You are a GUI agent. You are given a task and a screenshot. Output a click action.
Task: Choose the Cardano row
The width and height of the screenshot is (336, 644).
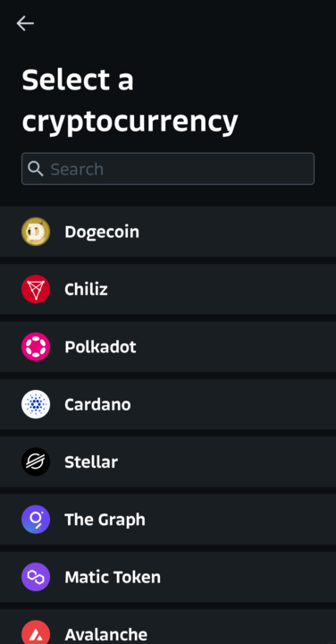168,404
